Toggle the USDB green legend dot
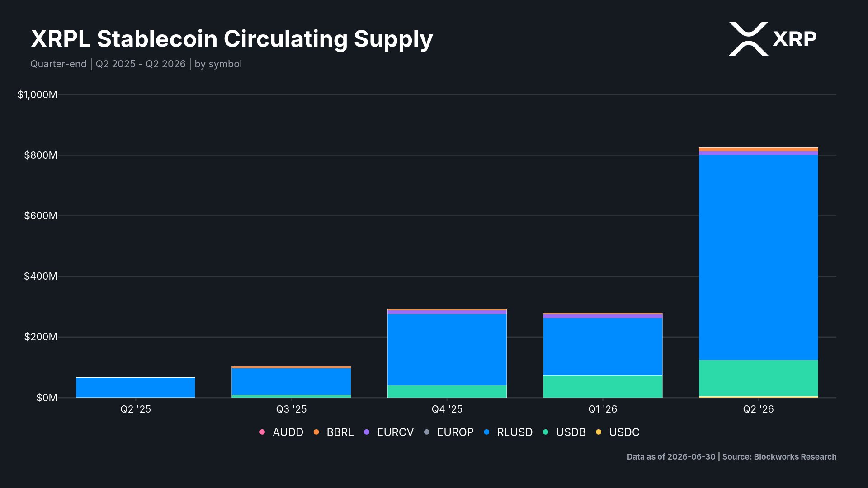This screenshot has width=868, height=488. pyautogui.click(x=546, y=432)
